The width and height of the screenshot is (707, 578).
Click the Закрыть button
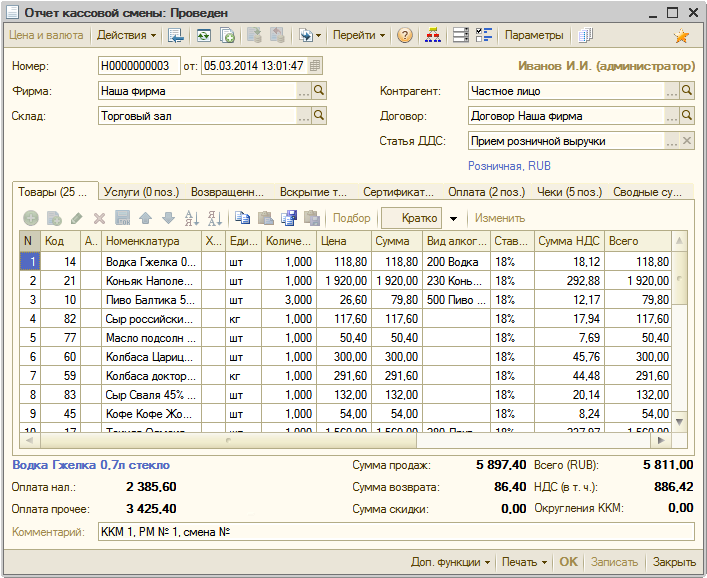point(675,562)
